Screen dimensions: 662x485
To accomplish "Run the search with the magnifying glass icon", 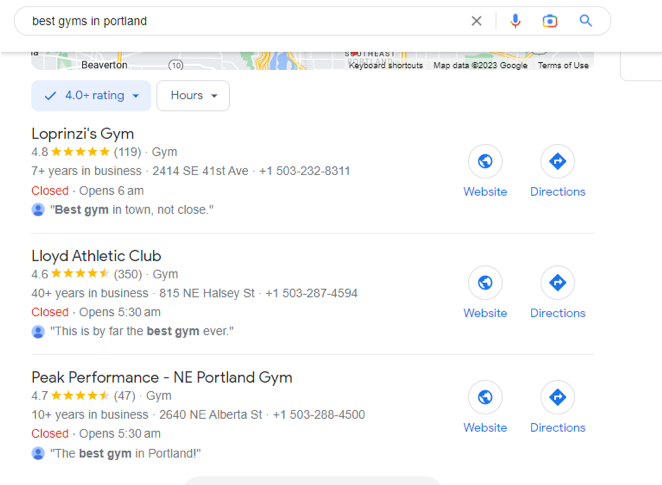I will [x=586, y=20].
